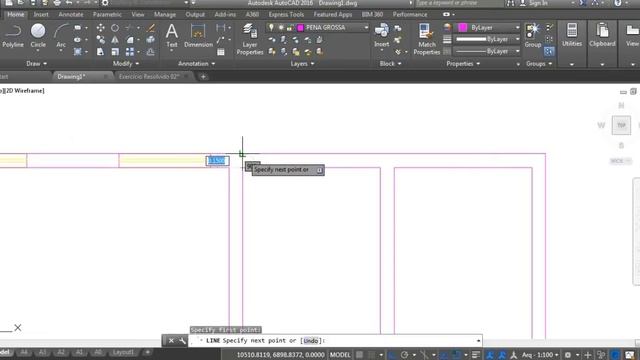Open the Utilities panel
Screen dimensions: 640x360
pyautogui.click(x=572, y=36)
